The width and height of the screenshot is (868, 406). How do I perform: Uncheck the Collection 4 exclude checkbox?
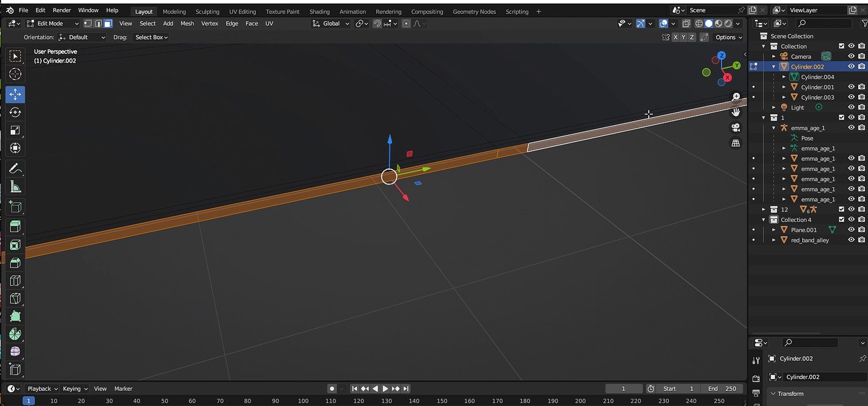842,219
